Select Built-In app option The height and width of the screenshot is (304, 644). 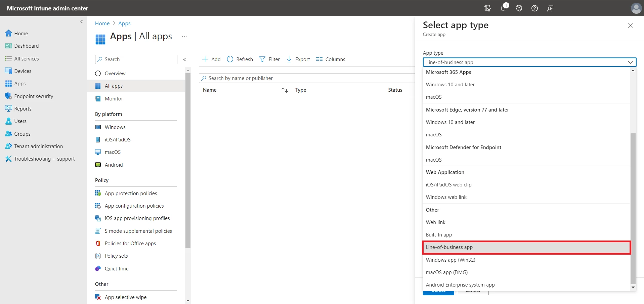526,235
